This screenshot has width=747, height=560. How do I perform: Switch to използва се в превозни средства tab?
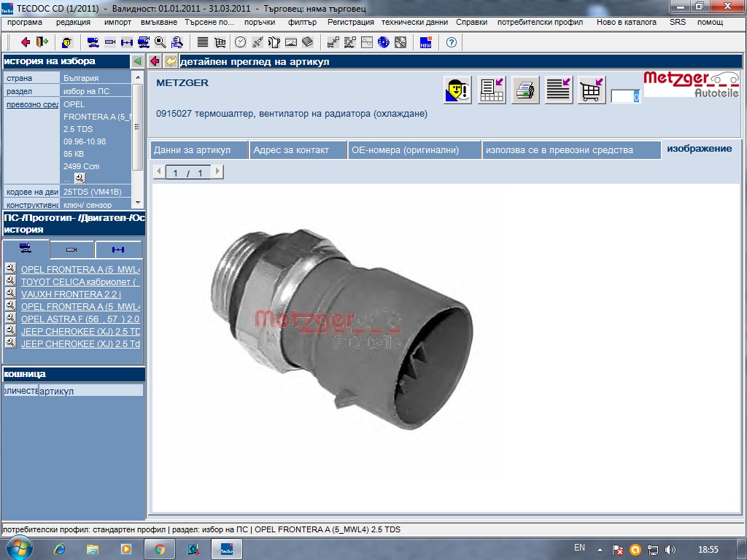pos(571,150)
